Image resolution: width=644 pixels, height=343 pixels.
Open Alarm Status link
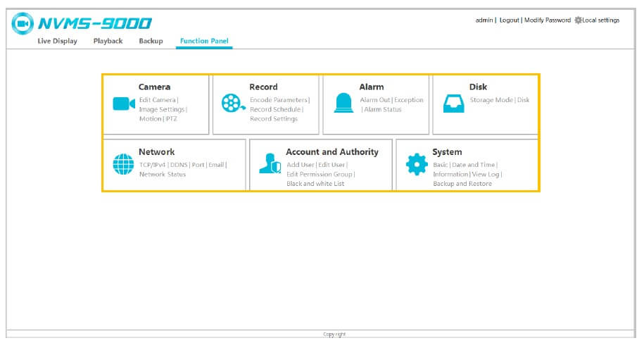click(383, 109)
